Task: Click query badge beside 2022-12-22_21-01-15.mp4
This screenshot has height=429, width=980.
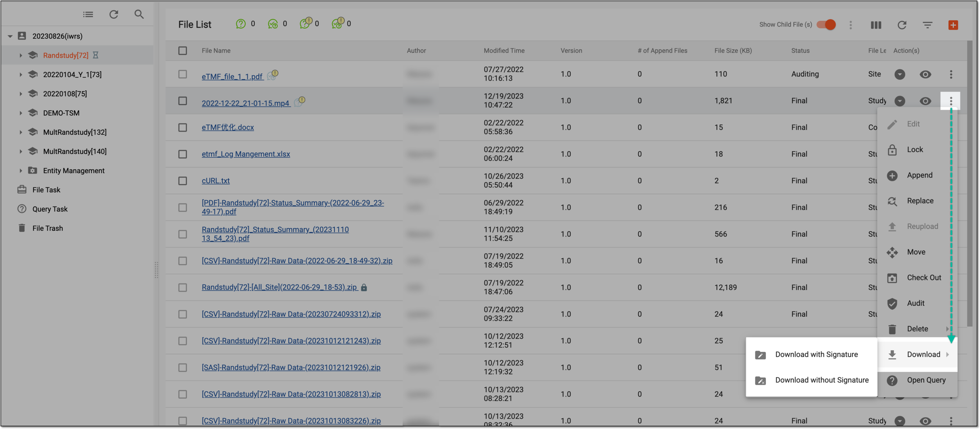Action: (300, 101)
